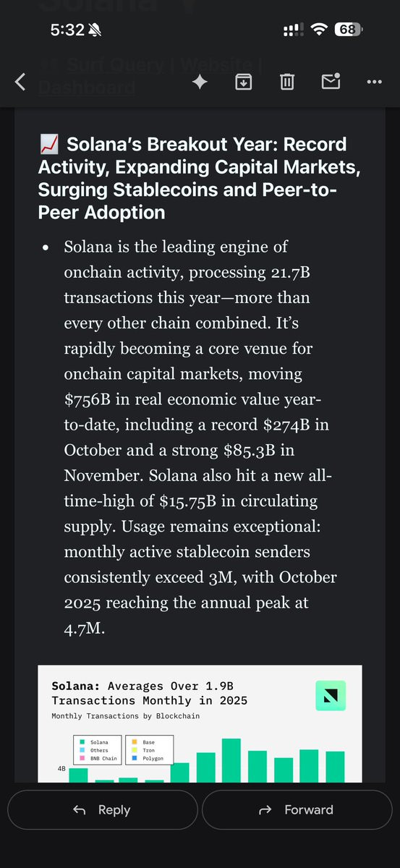Click the Forward button

click(297, 809)
